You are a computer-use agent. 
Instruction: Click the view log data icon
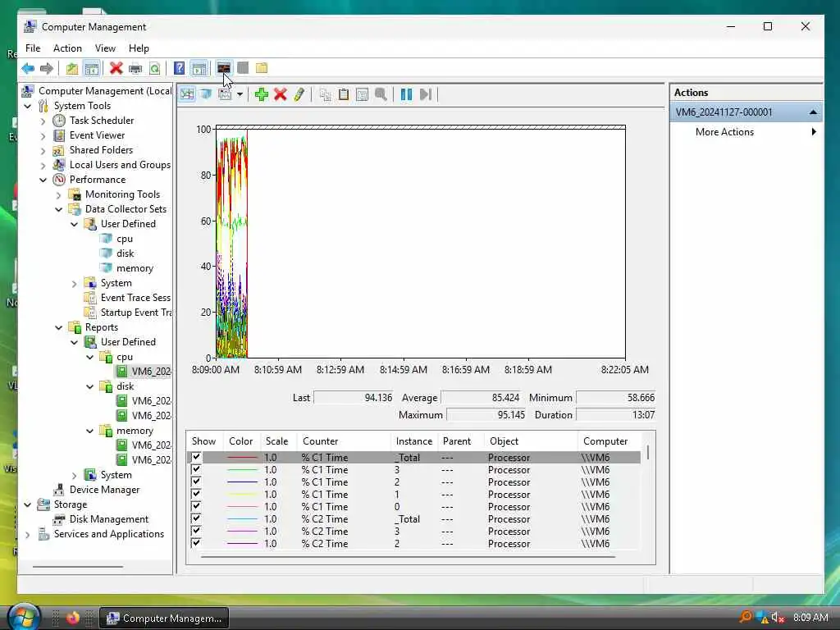(x=206, y=94)
